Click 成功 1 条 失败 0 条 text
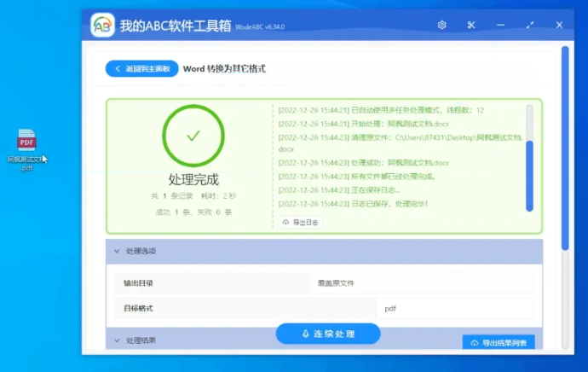The width and height of the screenshot is (588, 372). tap(193, 212)
